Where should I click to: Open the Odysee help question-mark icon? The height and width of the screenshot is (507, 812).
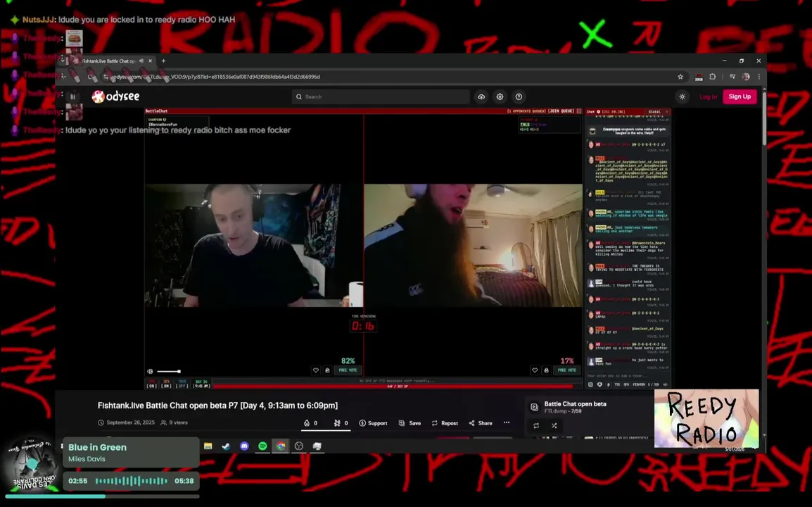coord(519,96)
